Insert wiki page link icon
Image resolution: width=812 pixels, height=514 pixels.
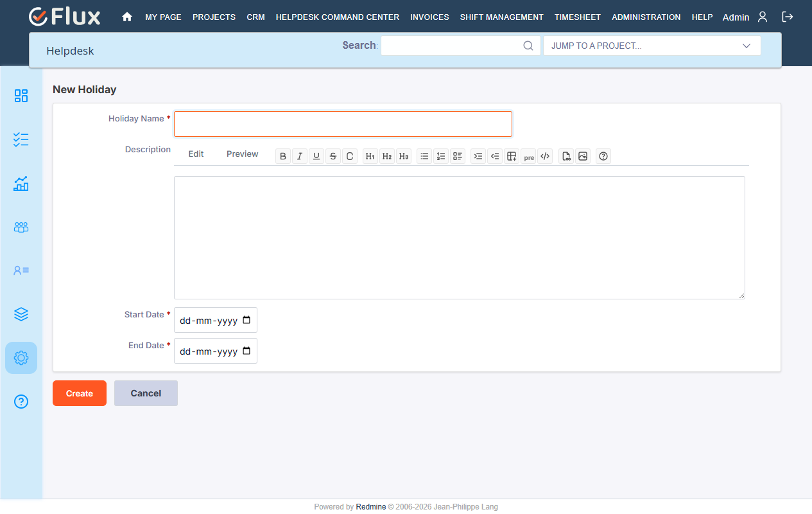(x=566, y=156)
